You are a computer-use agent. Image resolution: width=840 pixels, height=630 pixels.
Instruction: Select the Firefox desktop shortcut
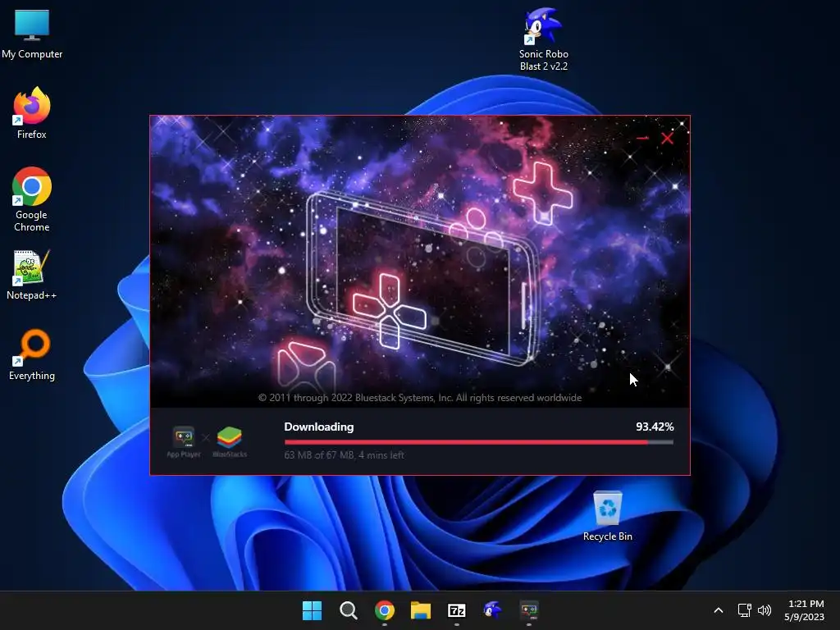[32, 113]
